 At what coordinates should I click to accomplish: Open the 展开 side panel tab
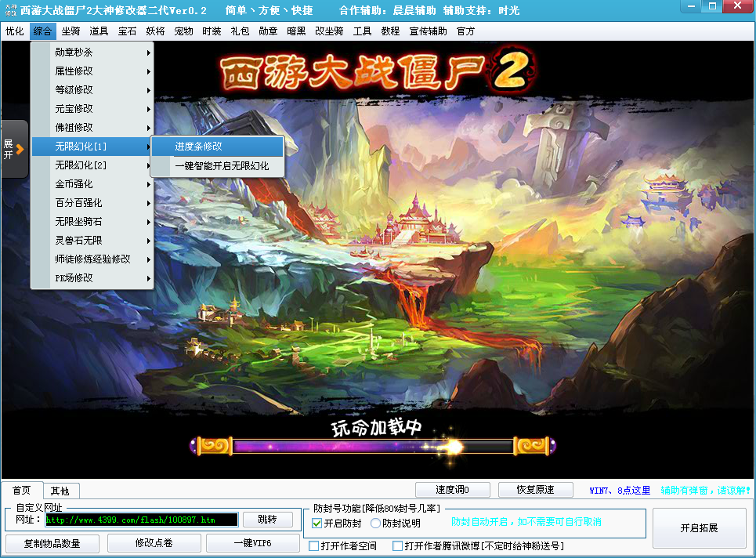[x=14, y=150]
